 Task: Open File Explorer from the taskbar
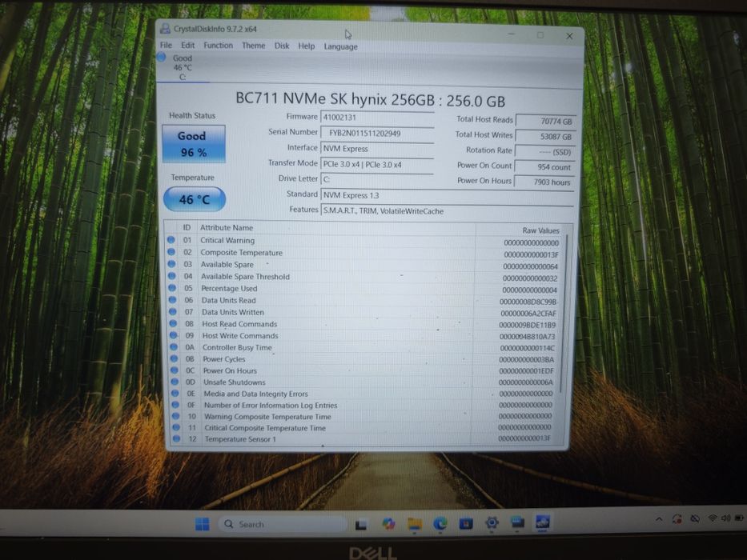[x=415, y=524]
